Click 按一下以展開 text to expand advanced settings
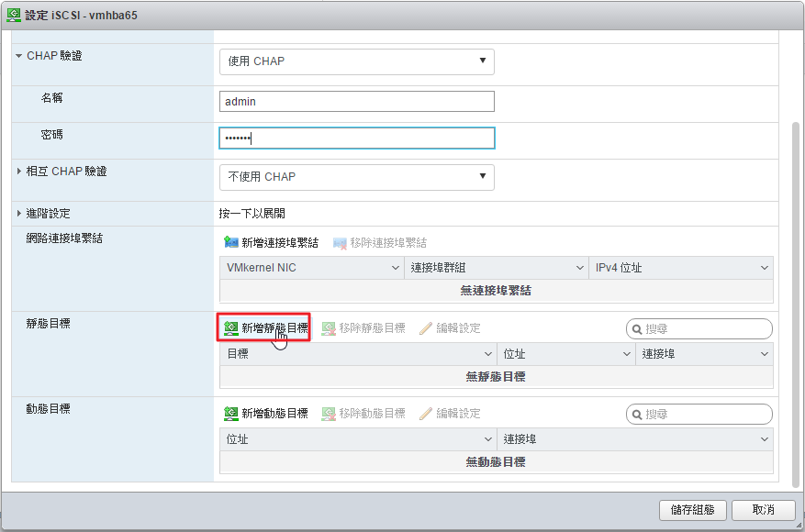 click(x=252, y=214)
